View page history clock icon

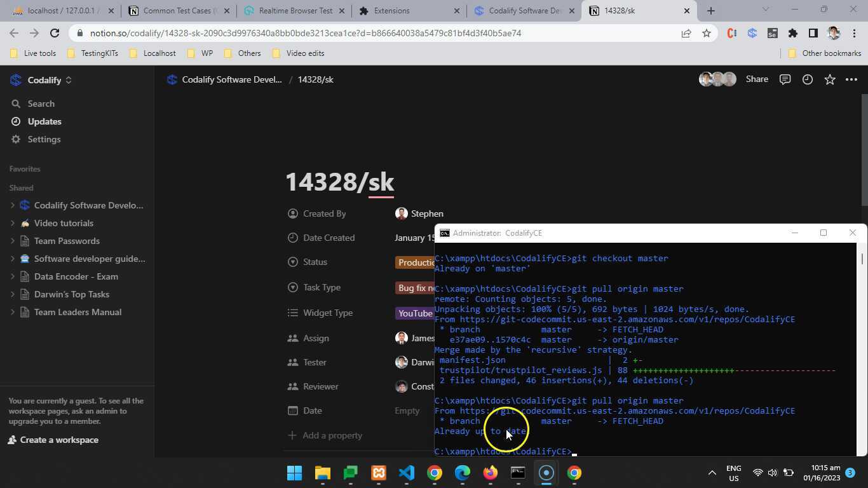tap(808, 79)
